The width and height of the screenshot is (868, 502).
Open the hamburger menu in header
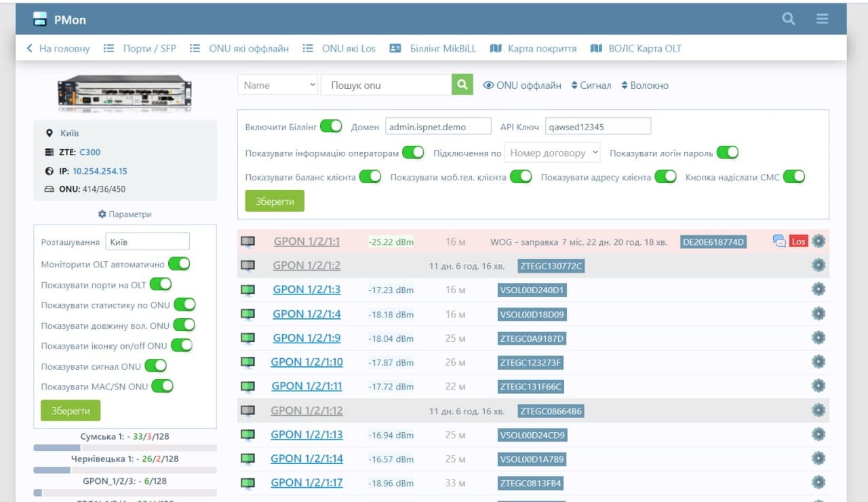[x=822, y=19]
